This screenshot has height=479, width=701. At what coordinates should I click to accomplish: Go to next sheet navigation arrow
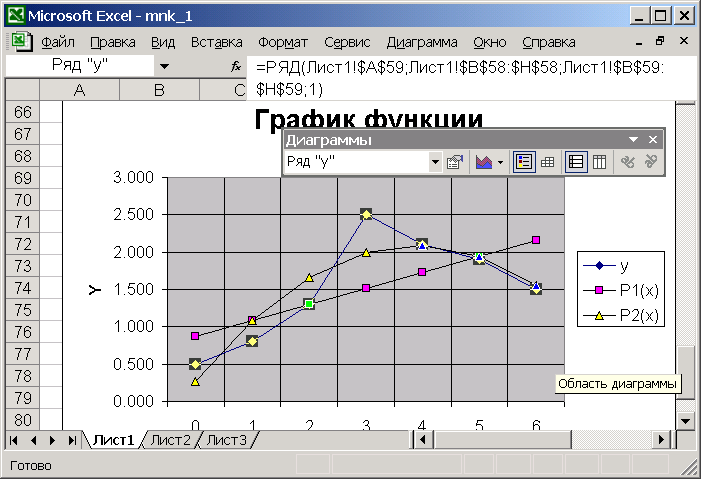pos(53,441)
